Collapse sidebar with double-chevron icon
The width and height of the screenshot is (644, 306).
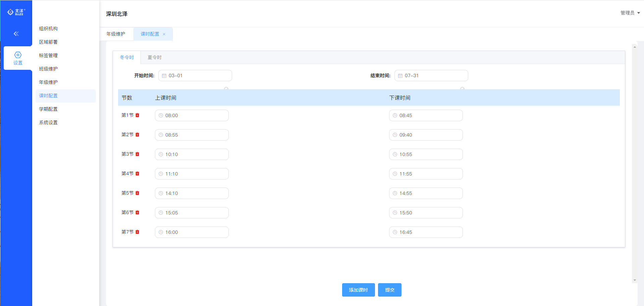point(16,34)
